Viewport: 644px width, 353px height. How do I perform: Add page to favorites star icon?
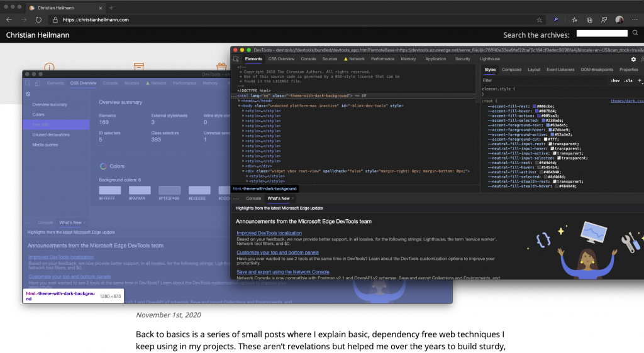[539, 19]
